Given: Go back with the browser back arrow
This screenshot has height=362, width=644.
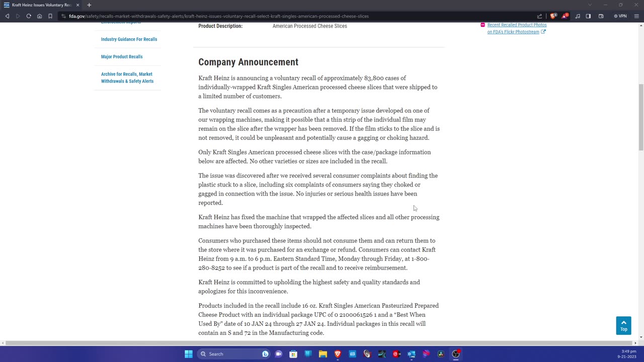Looking at the screenshot, I should tap(7, 16).
